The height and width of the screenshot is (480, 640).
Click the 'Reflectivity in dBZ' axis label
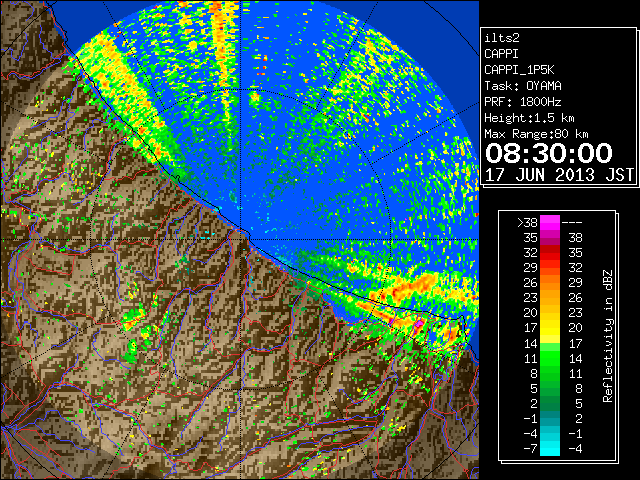607,336
